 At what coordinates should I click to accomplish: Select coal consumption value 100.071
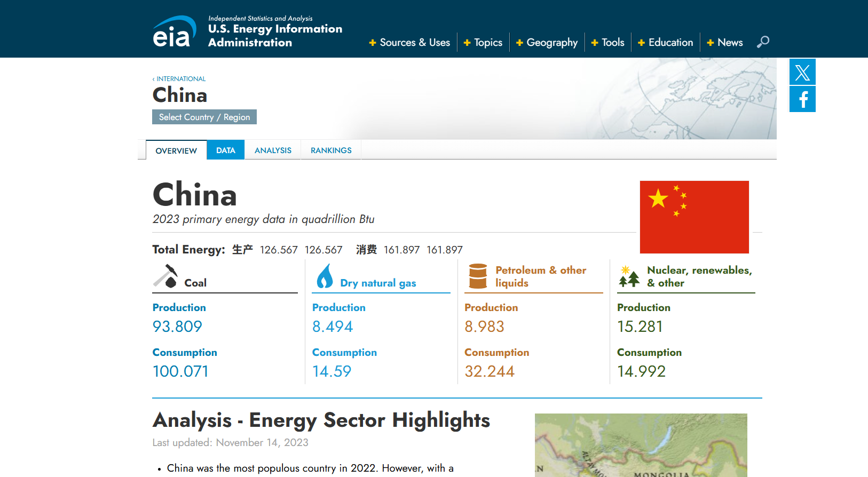180,371
